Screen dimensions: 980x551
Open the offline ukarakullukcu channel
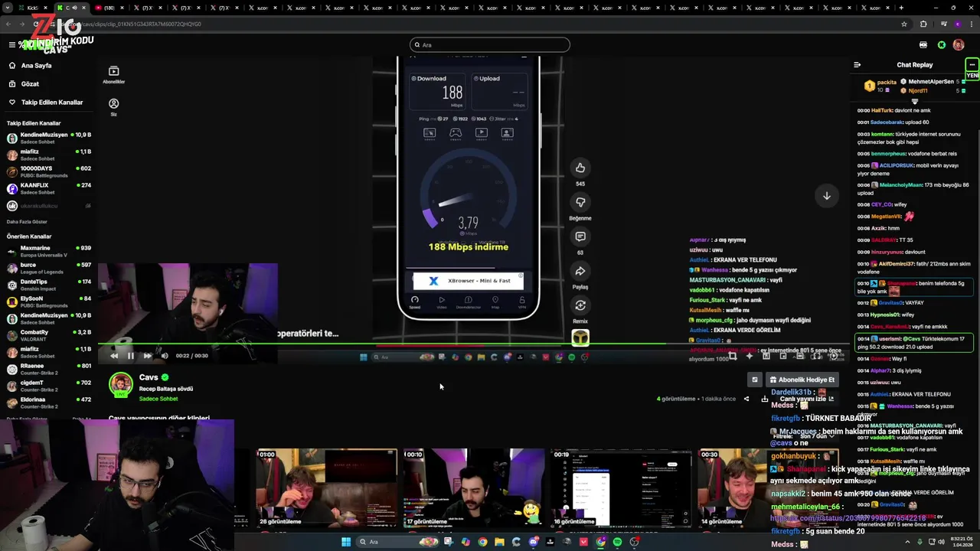49,206
